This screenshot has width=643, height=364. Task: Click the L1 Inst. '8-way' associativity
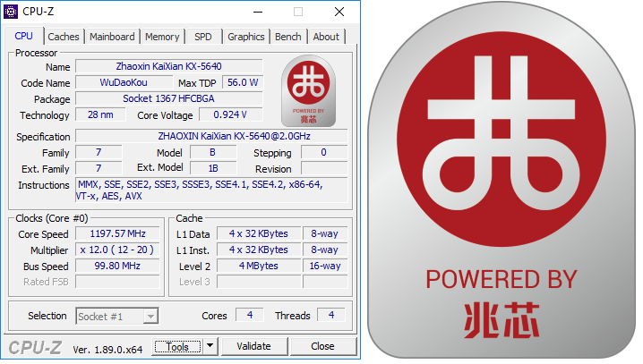[325, 250]
